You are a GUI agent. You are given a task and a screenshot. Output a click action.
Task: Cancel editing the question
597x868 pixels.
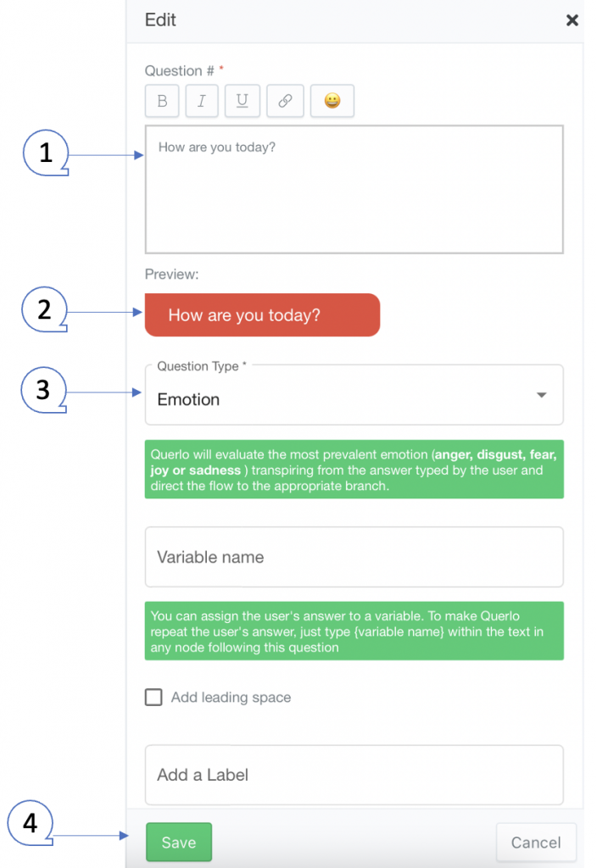click(x=536, y=842)
